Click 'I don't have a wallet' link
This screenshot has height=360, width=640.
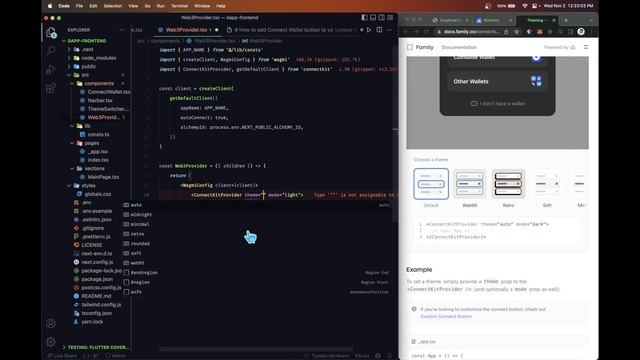(x=498, y=104)
